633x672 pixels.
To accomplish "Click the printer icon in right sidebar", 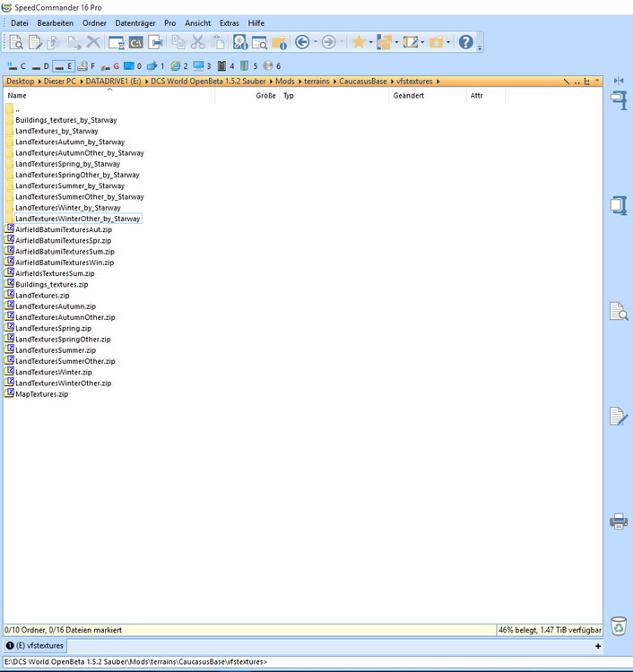I will point(619,521).
